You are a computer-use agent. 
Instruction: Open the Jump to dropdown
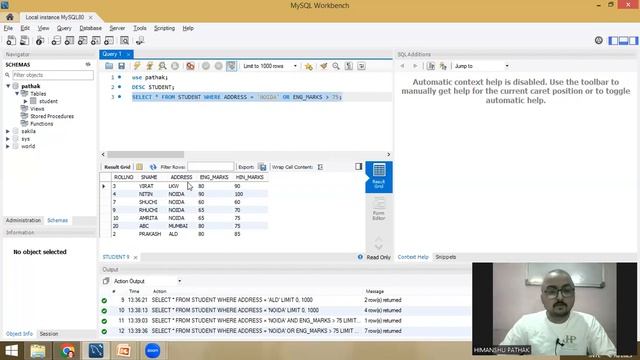(482, 66)
